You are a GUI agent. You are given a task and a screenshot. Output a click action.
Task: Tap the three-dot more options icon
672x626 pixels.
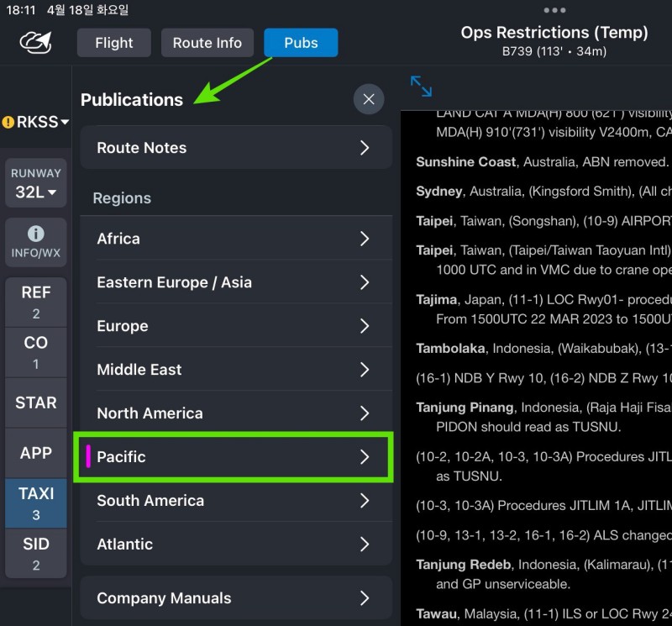(554, 10)
